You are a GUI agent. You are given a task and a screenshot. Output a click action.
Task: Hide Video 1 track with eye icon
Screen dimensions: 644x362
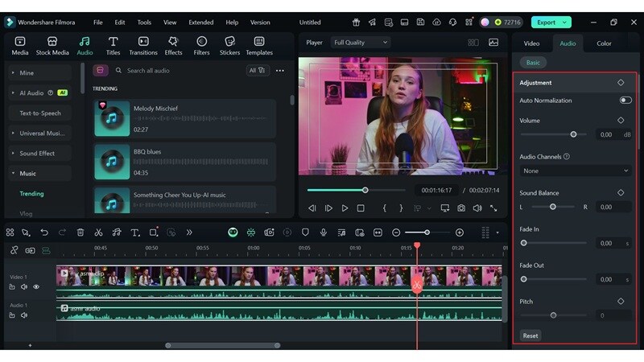pyautogui.click(x=36, y=287)
